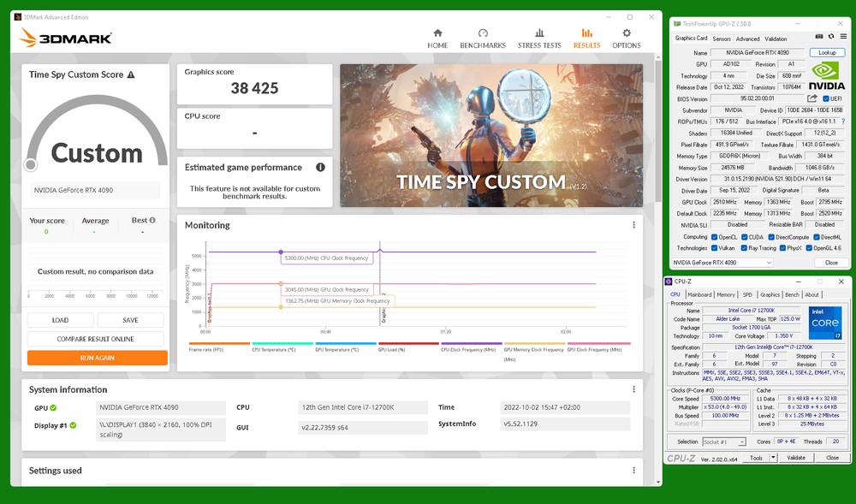The height and width of the screenshot is (504, 856).
Task: Take a GPU-Z screenshot with the camera icon
Action: coord(819,37)
